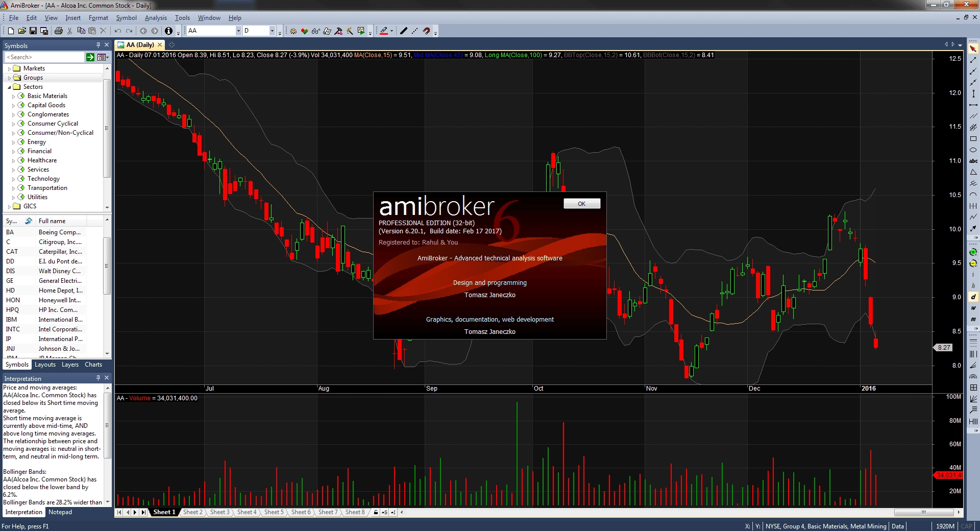Select the Fibonacci arcs drawing tool
Image resolution: width=980 pixels, height=531 pixels.
click(x=973, y=376)
